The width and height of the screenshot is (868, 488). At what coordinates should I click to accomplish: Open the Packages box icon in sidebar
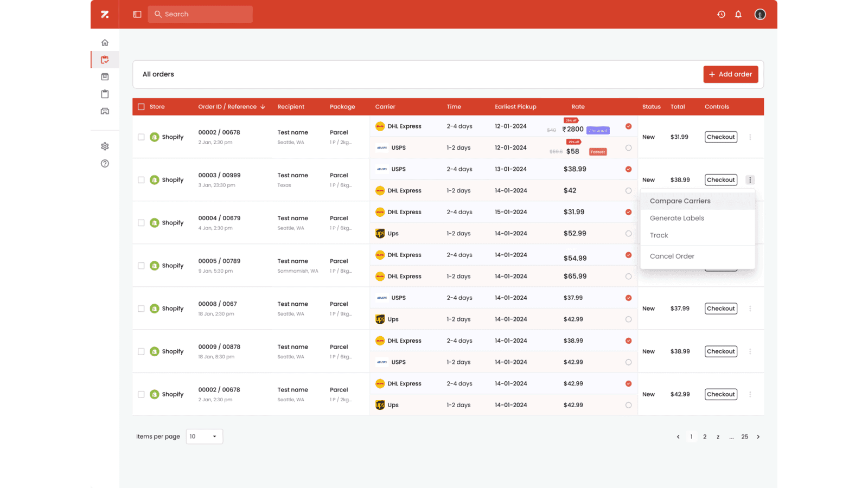pos(105,76)
